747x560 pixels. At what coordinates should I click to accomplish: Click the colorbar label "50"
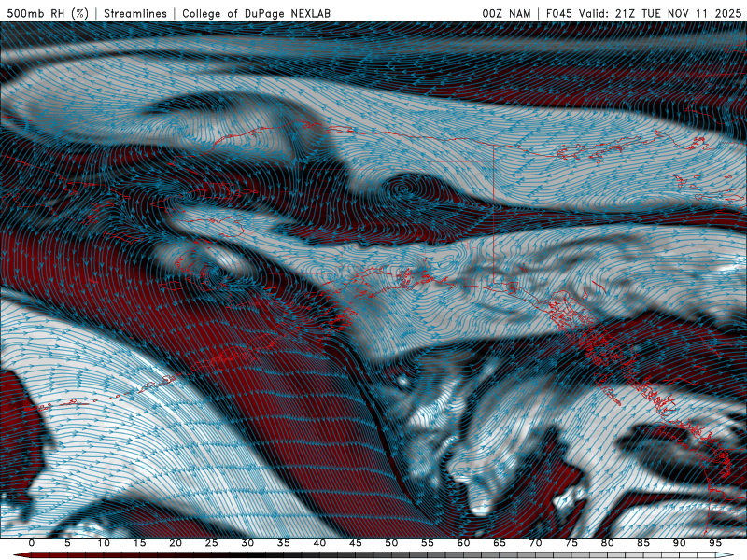tap(391, 543)
